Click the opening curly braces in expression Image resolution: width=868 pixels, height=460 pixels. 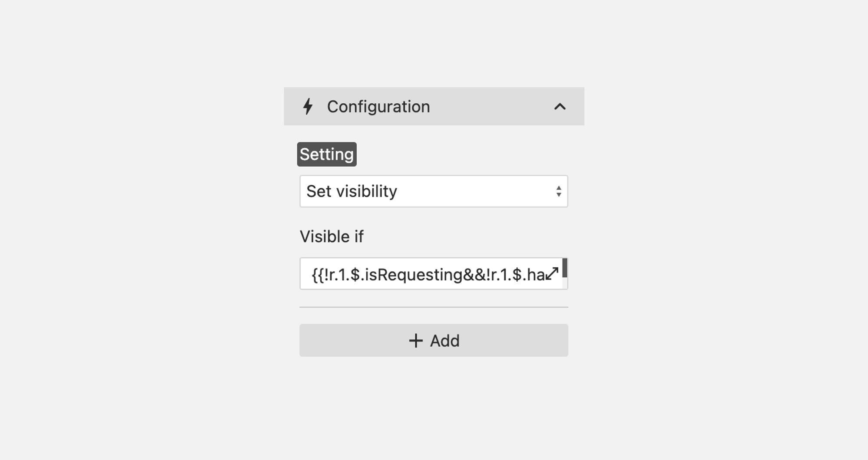pos(317,275)
